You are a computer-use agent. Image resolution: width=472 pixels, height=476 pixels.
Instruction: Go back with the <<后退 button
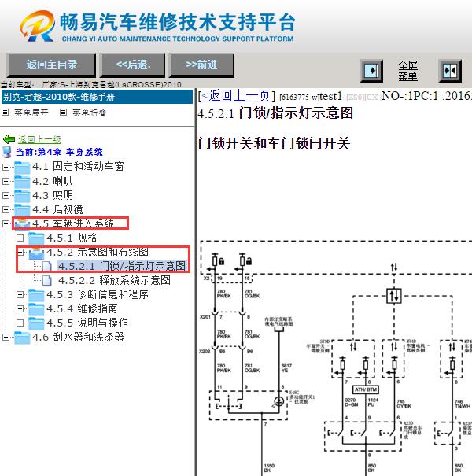(133, 65)
